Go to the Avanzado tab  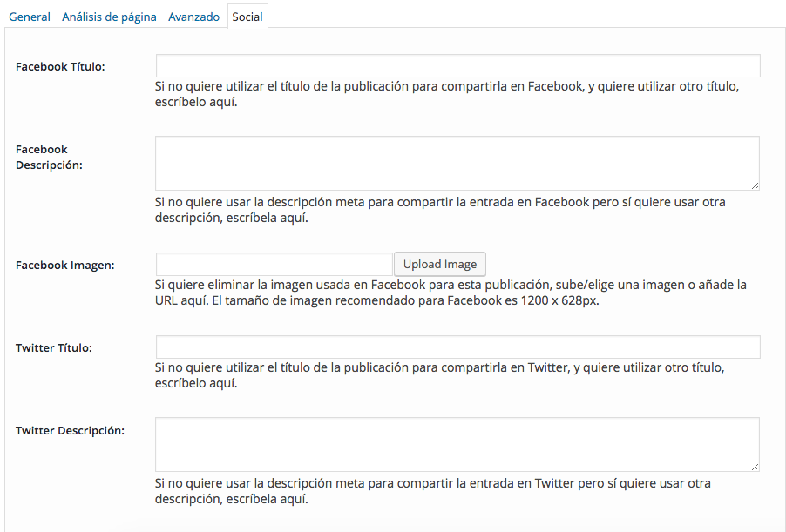point(193,17)
